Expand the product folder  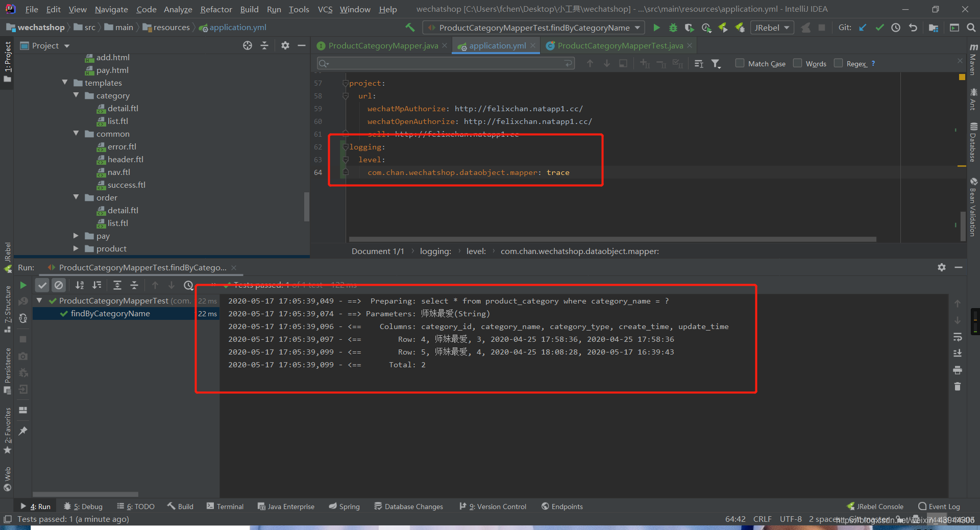click(x=76, y=248)
